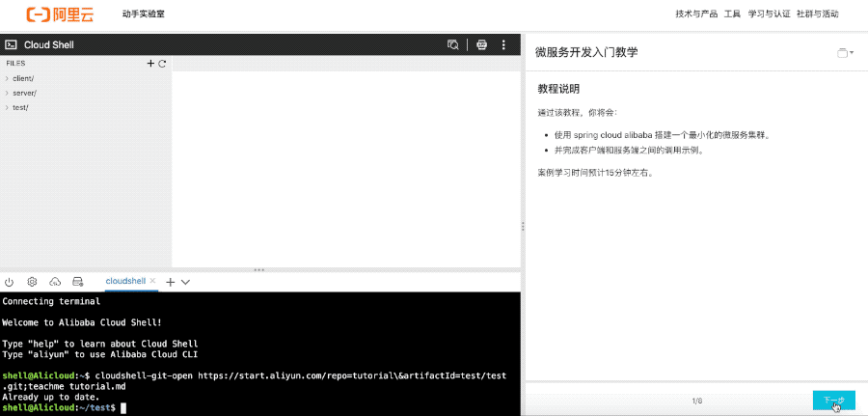Image resolution: width=868 pixels, height=416 pixels.
Task: Click the 微服务开发入门教学 tutorial title
Action: pyautogui.click(x=586, y=53)
